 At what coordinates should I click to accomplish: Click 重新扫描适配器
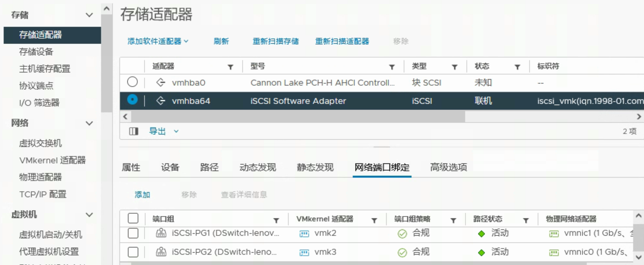[342, 41]
